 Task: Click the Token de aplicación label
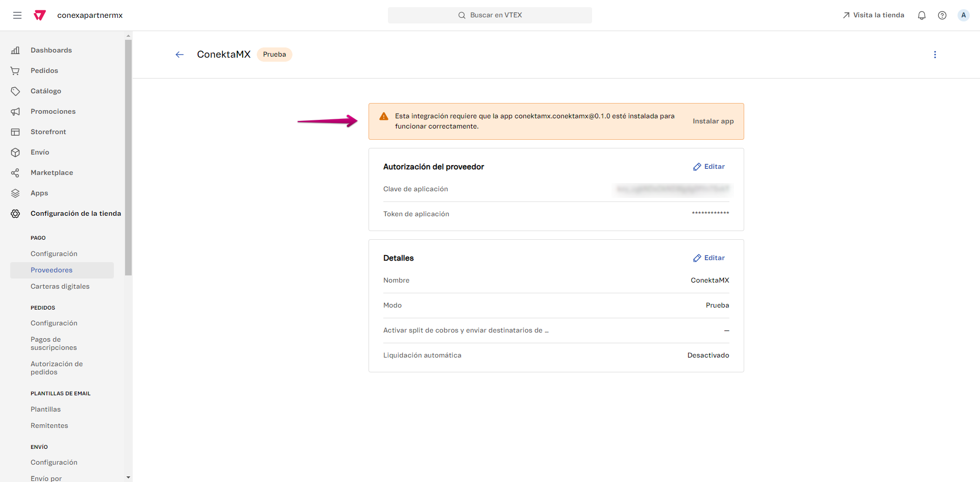pyautogui.click(x=416, y=214)
